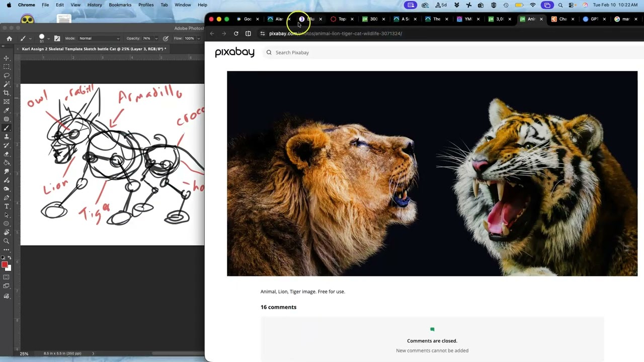Select the Paint Bucket tool

[x=7, y=163]
